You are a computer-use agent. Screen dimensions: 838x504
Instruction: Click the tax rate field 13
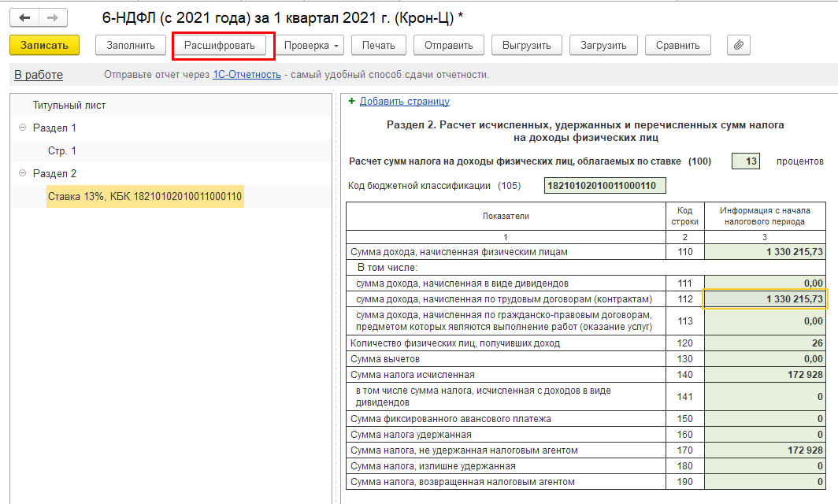746,161
